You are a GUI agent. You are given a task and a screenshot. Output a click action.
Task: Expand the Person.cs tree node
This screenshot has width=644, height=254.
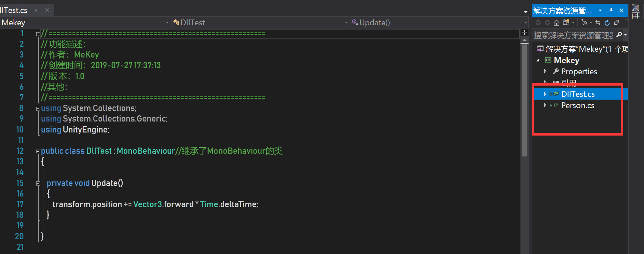(545, 105)
